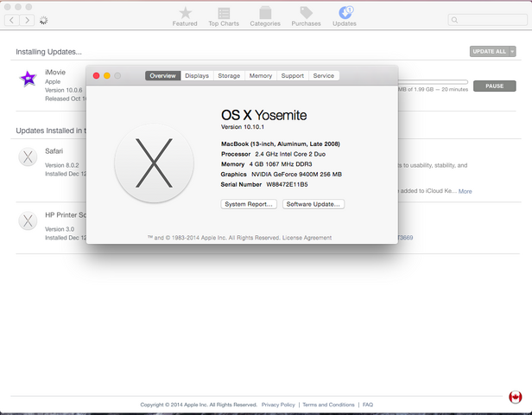Go back with the left arrow button
Viewport: 532px width, 415px height.
click(x=12, y=21)
